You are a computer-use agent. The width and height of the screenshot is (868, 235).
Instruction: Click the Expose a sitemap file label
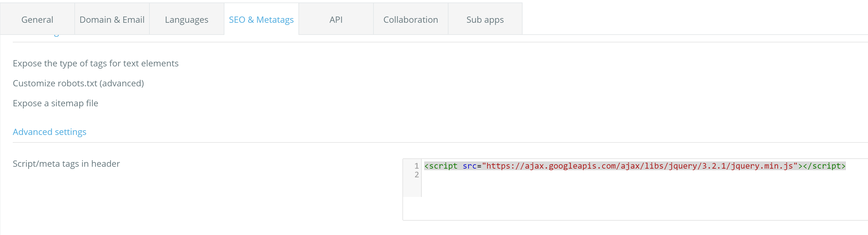pyautogui.click(x=55, y=103)
